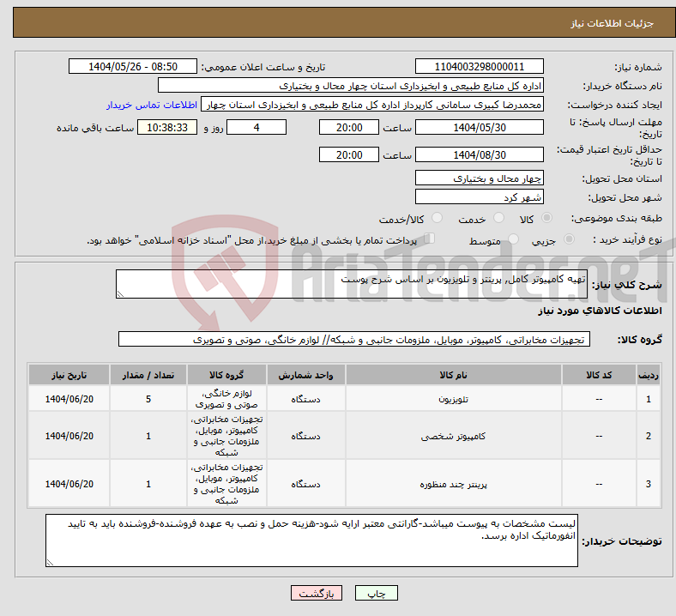Viewport: 676px width, 616px height.
Task: Click the ایجاد کننده درخواست field
Action: tap(372, 105)
